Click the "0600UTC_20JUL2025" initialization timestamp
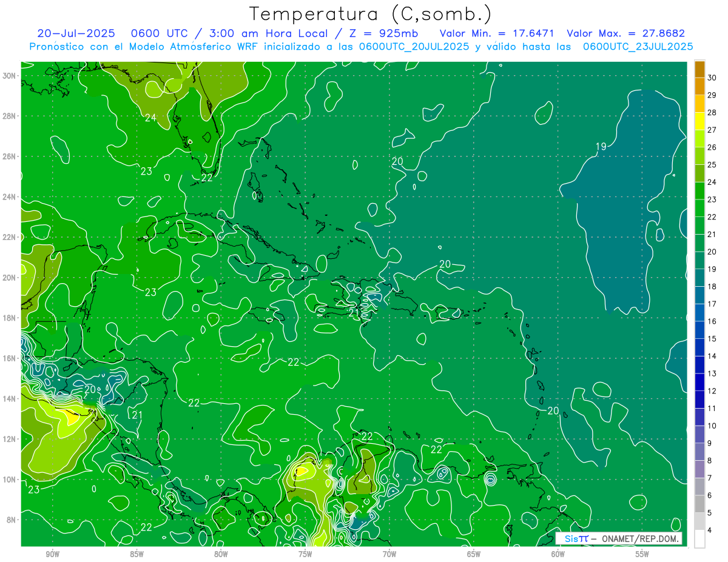This screenshot has height=562, width=728. pyautogui.click(x=413, y=46)
